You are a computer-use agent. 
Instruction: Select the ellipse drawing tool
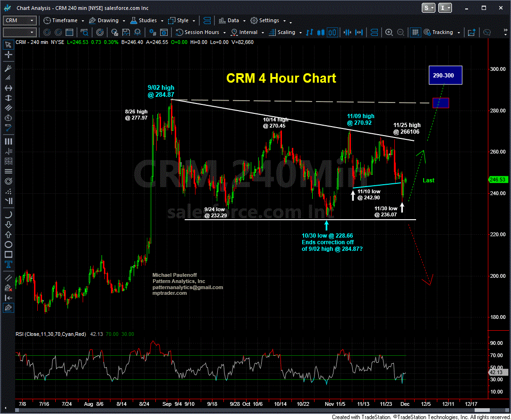9,245
